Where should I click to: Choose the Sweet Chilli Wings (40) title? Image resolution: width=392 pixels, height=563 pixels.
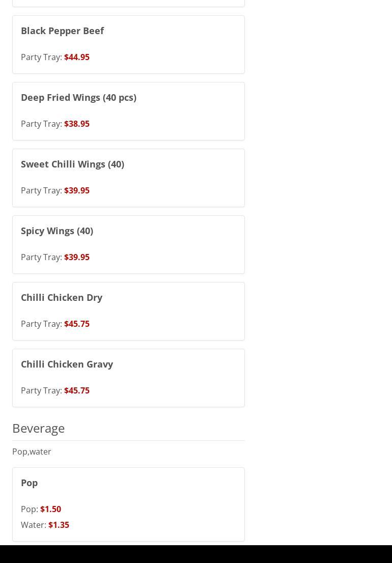72,164
